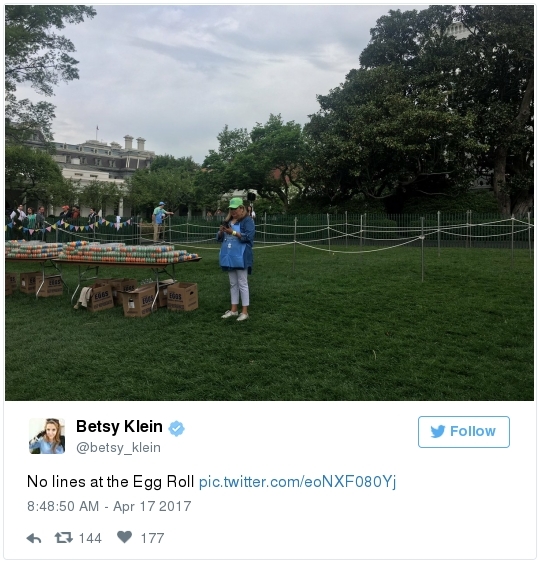This screenshot has width=540, height=563.
Task: Like the tweet with the heart icon
Action: [x=124, y=537]
